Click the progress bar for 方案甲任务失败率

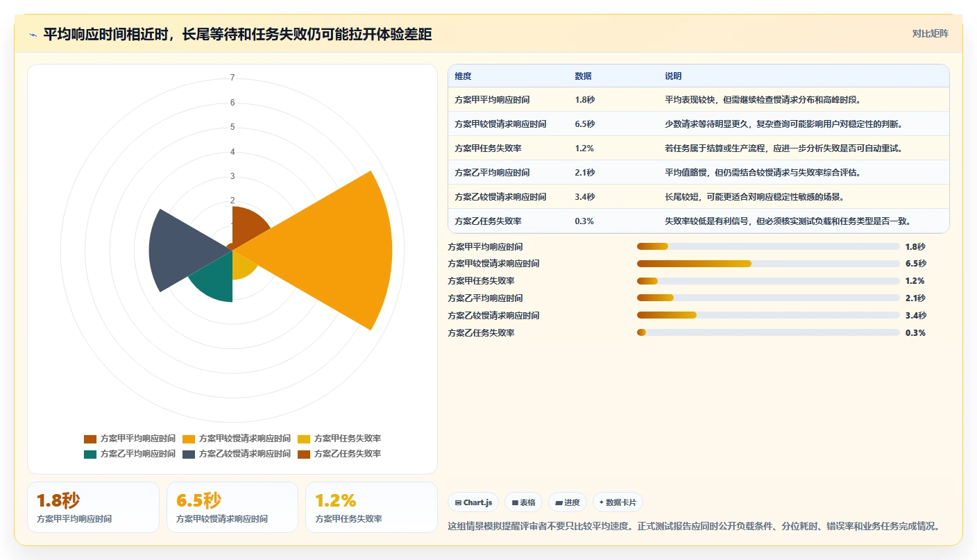pos(768,281)
